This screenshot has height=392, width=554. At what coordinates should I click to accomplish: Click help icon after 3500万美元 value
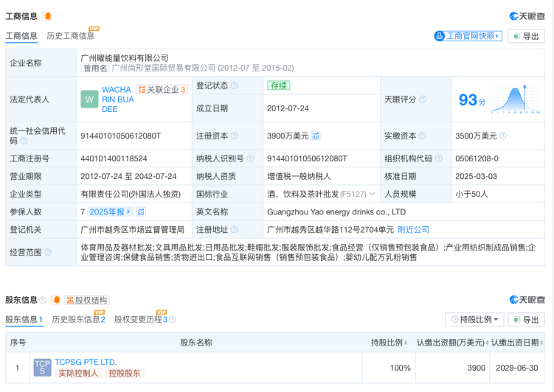503,136
